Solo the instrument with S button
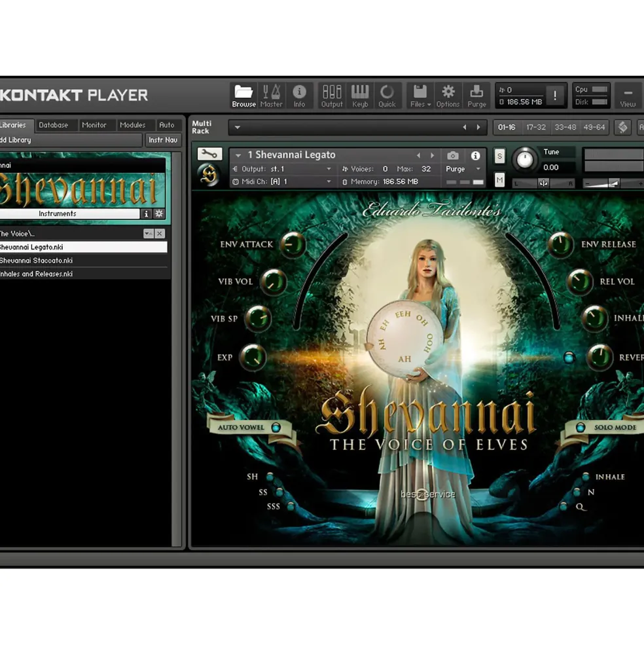644x645 pixels. click(x=499, y=157)
